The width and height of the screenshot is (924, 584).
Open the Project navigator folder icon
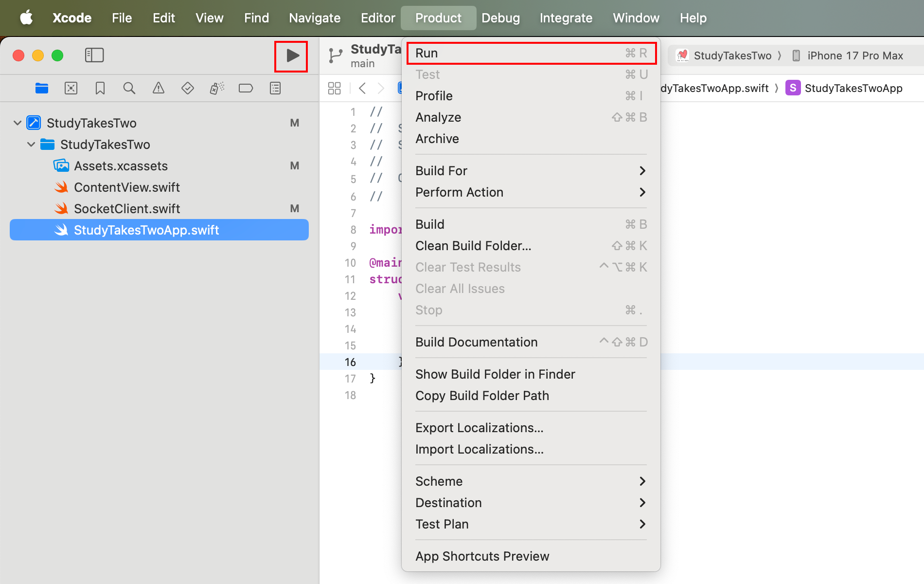pos(42,88)
